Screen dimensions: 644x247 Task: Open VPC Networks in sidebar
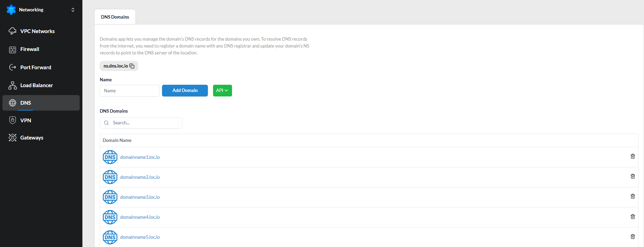click(x=37, y=31)
